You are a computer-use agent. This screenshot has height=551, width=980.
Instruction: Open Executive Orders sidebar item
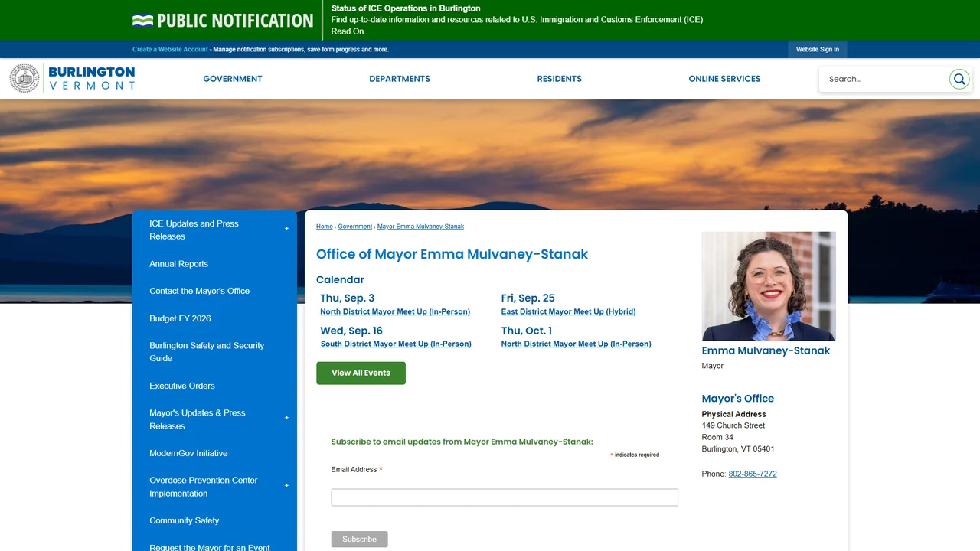(x=214, y=386)
